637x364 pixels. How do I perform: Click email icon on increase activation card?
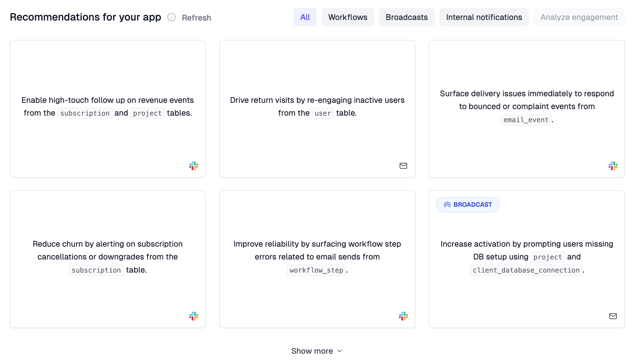click(613, 316)
